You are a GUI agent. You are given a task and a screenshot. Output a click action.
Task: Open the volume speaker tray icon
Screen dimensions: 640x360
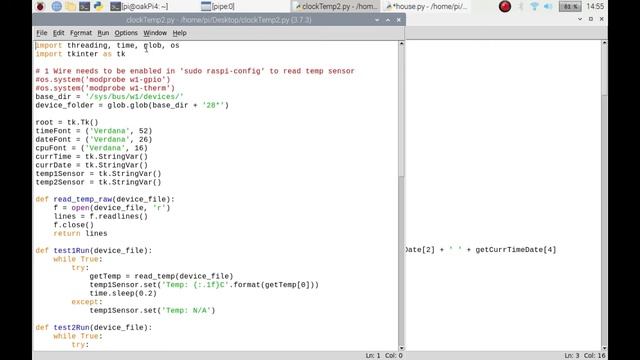pyautogui.click(x=548, y=6)
